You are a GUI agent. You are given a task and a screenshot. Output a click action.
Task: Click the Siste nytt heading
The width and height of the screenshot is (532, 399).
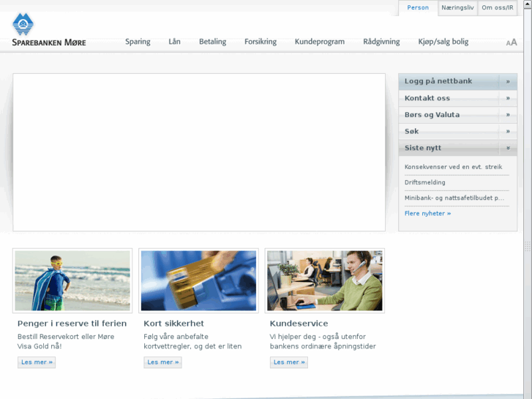(423, 148)
